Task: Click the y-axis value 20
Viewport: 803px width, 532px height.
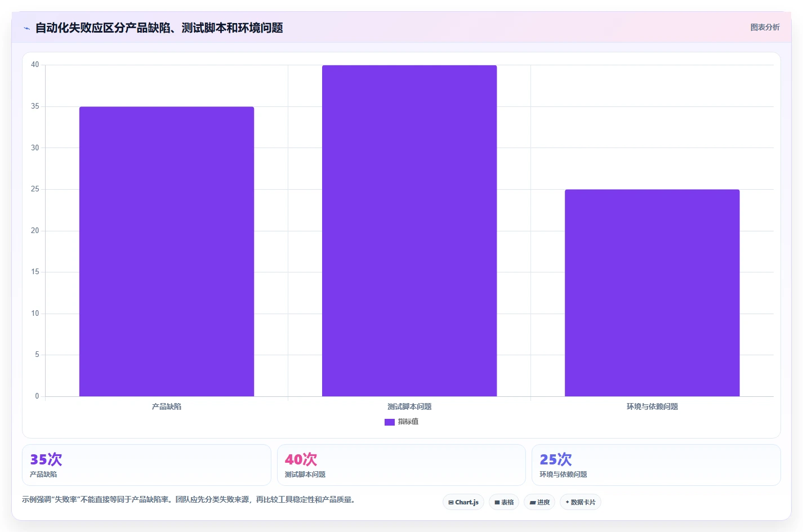Action: click(x=35, y=231)
